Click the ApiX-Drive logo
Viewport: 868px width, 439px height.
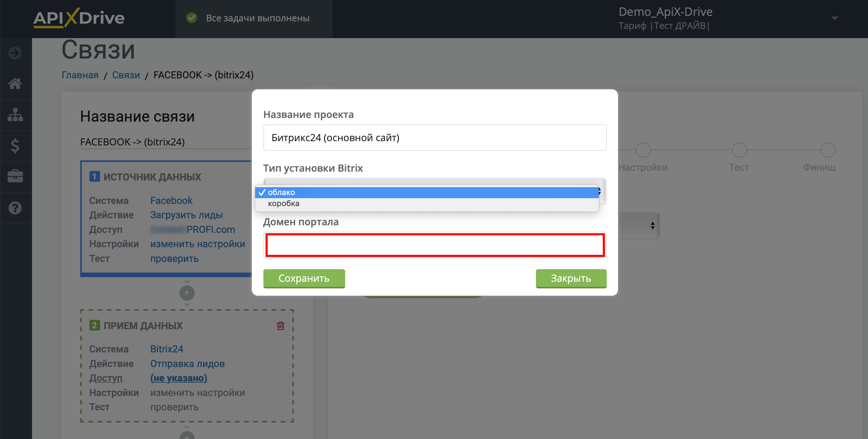pyautogui.click(x=79, y=18)
